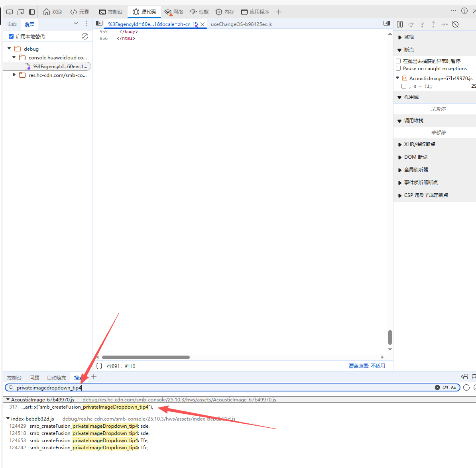Expand the res.hc-cdn.com folder
The image size is (476, 468).
[14, 75]
